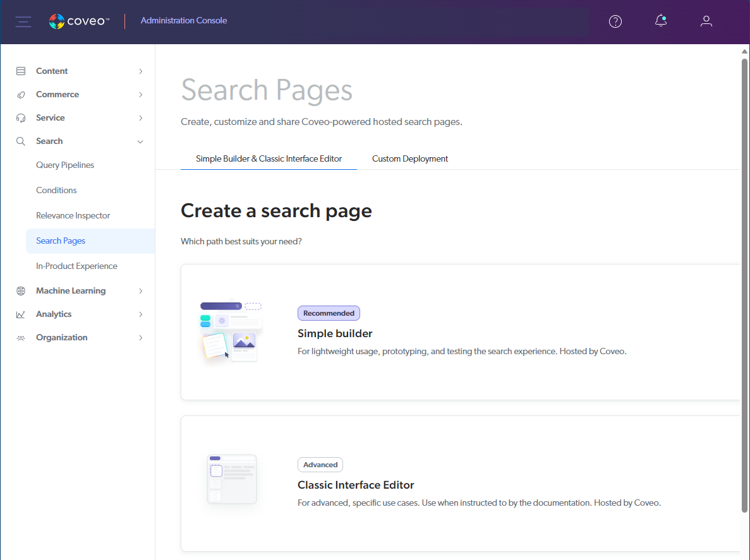This screenshot has height=560, width=750.
Task: Choose the Simple builder card title
Action: pos(335,333)
